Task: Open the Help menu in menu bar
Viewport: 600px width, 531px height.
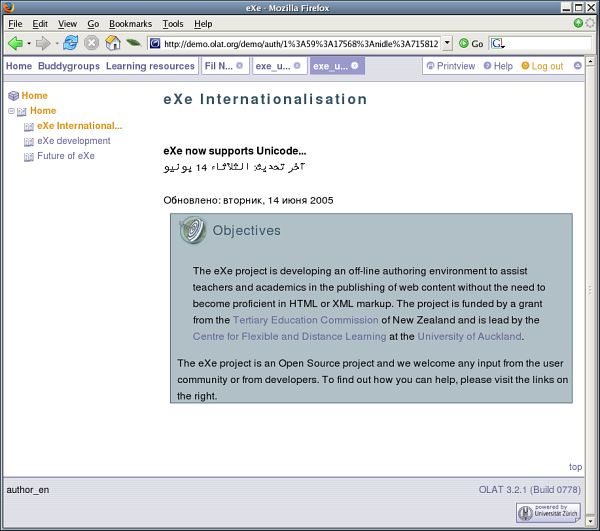Action: (203, 24)
